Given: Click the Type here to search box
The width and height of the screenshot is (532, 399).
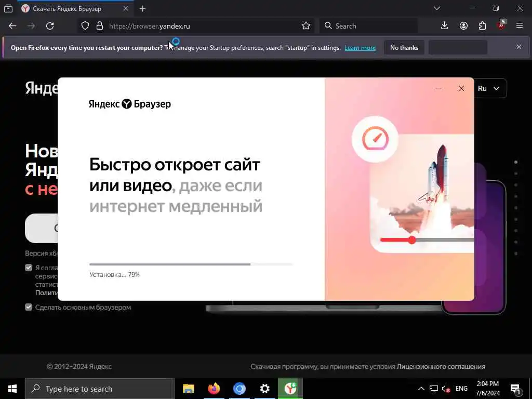Looking at the screenshot, I should [x=99, y=389].
